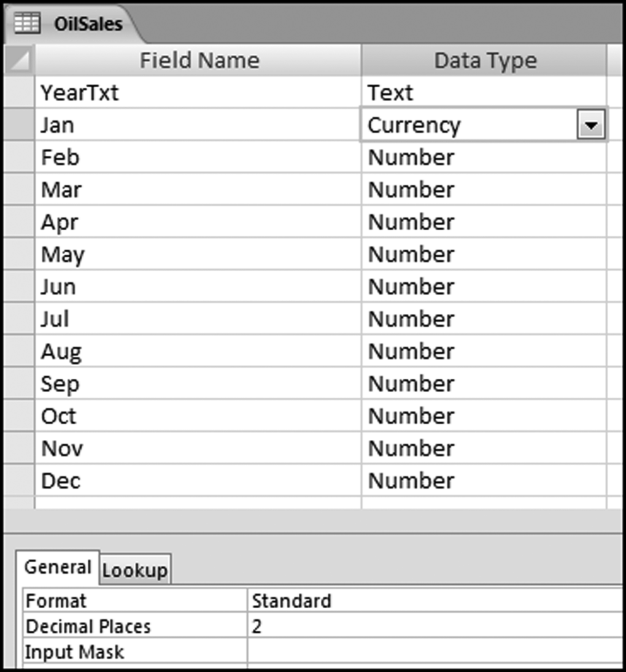Switch to the Lookup tab

134,571
